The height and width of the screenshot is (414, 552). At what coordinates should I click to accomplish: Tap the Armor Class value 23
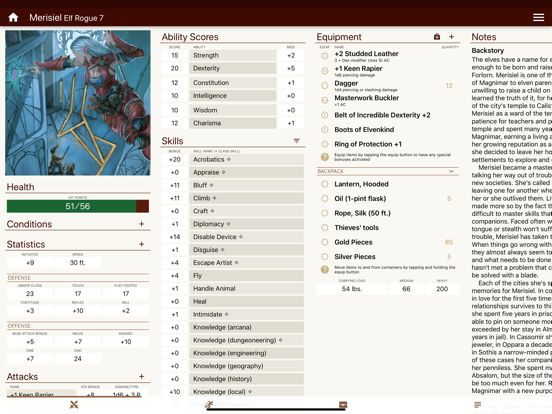30,294
